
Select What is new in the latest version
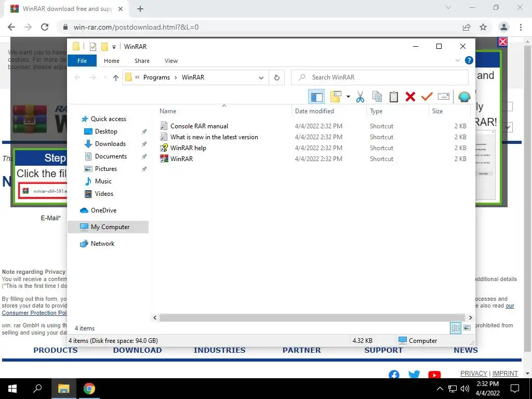[214, 137]
